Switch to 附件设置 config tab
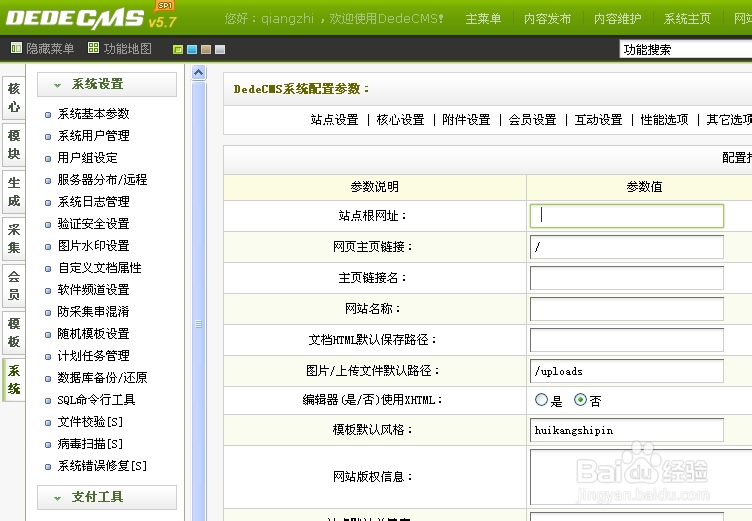 tap(466, 120)
